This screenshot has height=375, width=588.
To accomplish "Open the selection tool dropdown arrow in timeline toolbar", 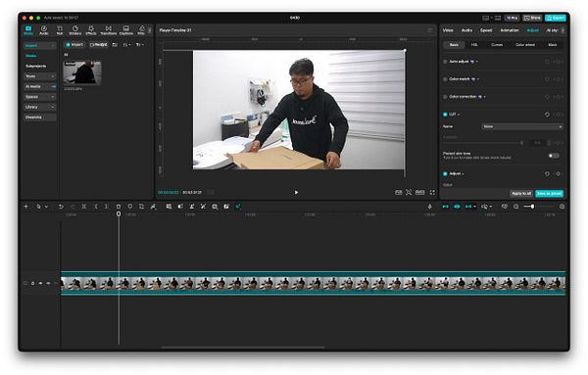I will 46,207.
